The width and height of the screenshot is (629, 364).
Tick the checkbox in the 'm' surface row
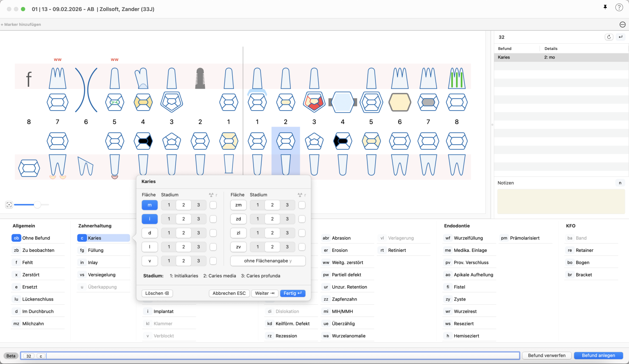[x=213, y=205]
